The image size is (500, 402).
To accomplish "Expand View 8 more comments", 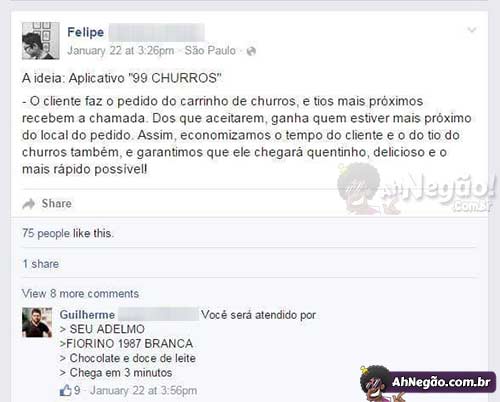I will [x=80, y=293].
